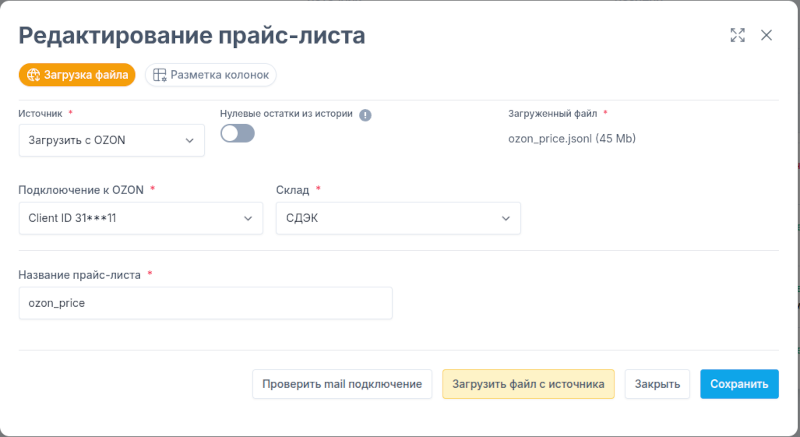Open the Склад dropdown showing СДЭК
Viewport: 800px width, 437px height.
tap(398, 218)
